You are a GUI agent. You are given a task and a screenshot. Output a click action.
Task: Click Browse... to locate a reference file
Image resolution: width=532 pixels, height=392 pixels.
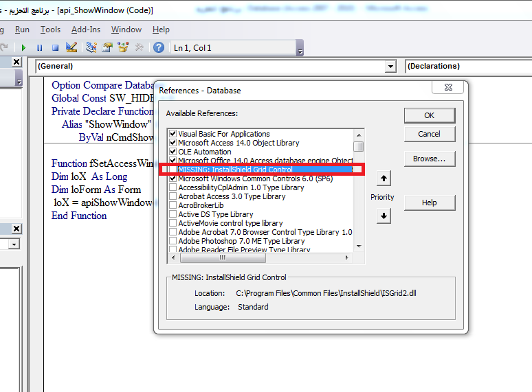pyautogui.click(x=430, y=159)
